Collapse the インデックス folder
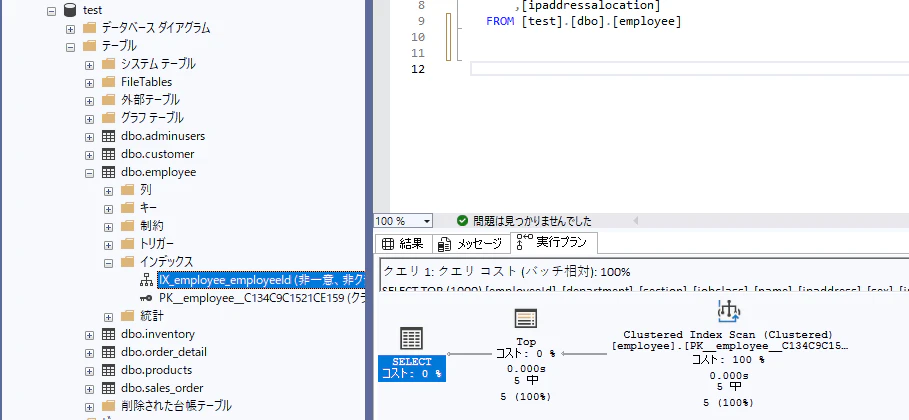The height and width of the screenshot is (420, 909). point(108,263)
